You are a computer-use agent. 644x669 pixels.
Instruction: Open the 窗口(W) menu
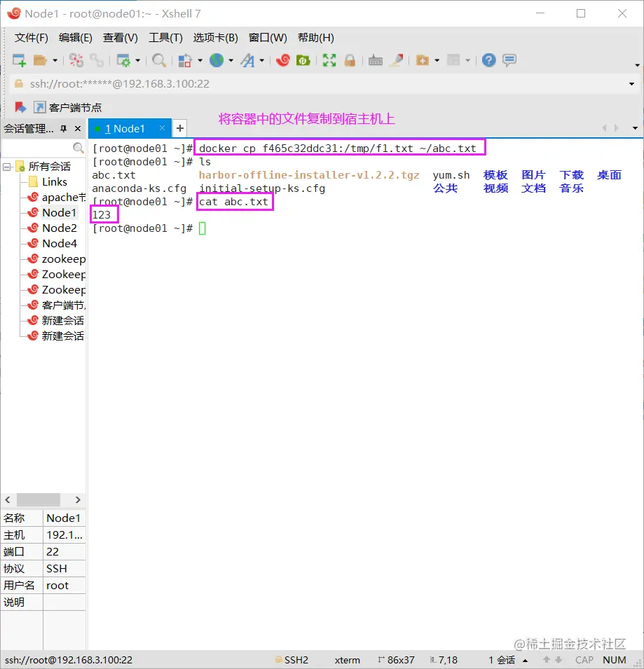268,38
